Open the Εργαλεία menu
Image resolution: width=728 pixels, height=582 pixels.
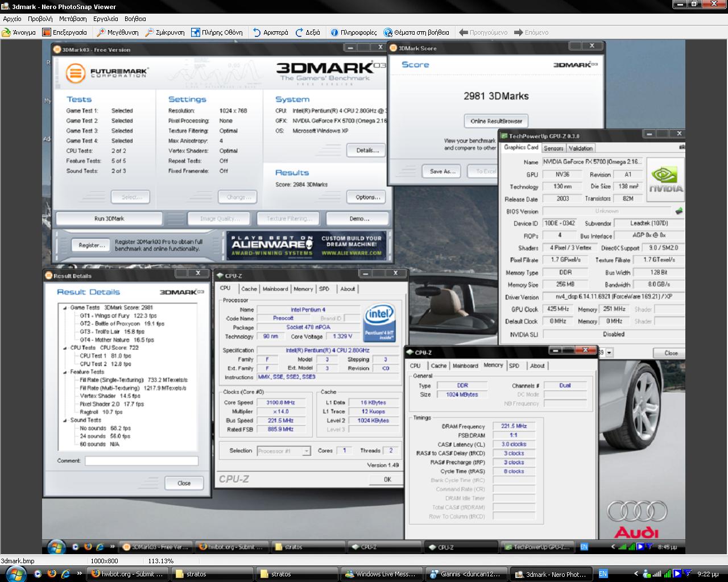point(106,19)
